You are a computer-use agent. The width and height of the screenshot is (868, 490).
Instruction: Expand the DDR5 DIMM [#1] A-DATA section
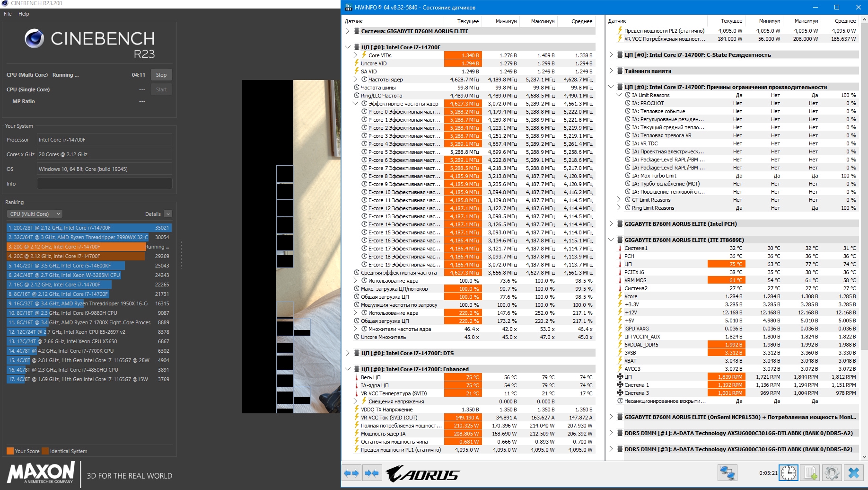(x=611, y=433)
